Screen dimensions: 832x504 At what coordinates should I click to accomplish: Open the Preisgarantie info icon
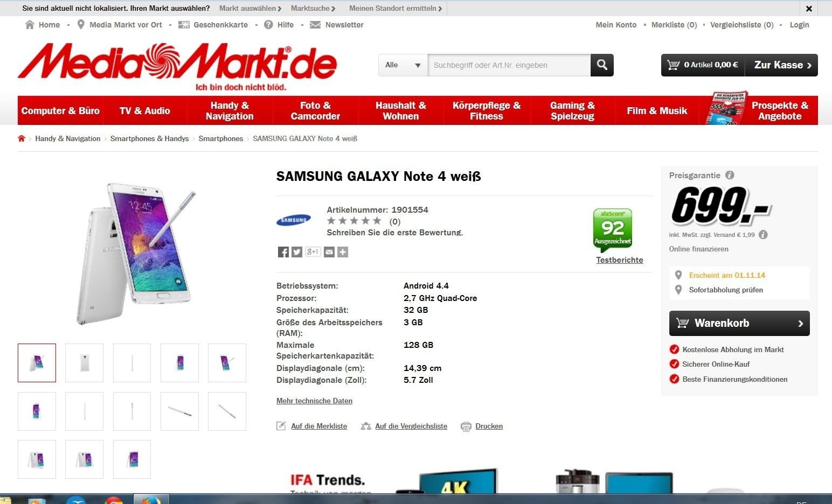point(730,175)
